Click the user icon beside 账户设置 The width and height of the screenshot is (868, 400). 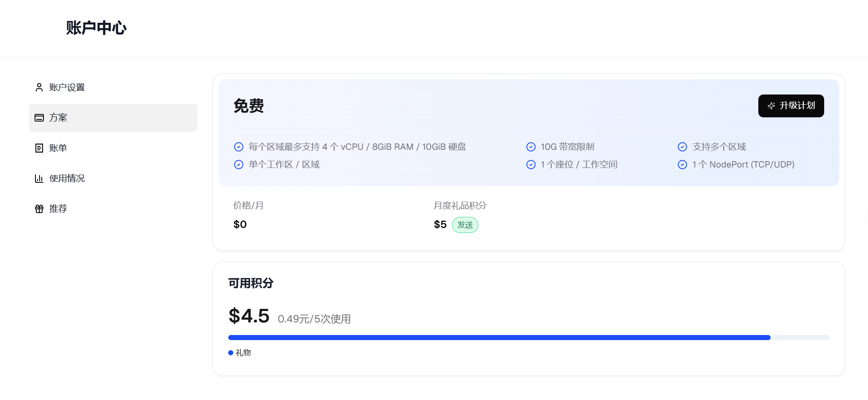[39, 87]
